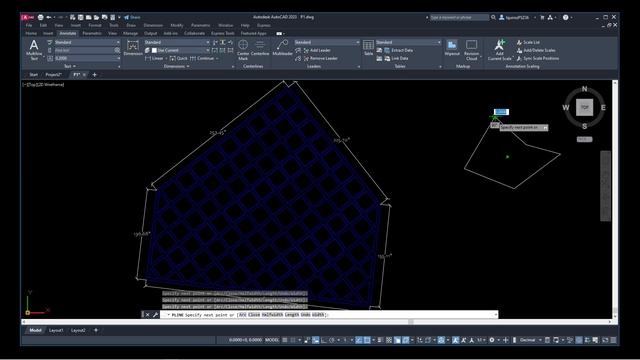Click the Continue dimension tool
The image size is (640, 360).
[x=202, y=58]
